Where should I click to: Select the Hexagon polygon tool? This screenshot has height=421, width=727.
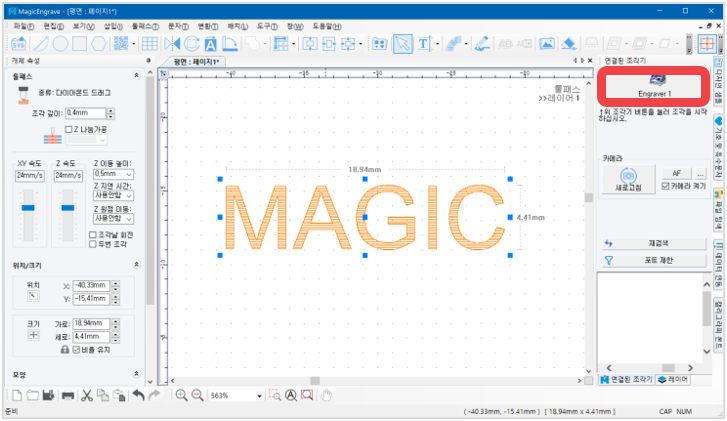tap(99, 44)
